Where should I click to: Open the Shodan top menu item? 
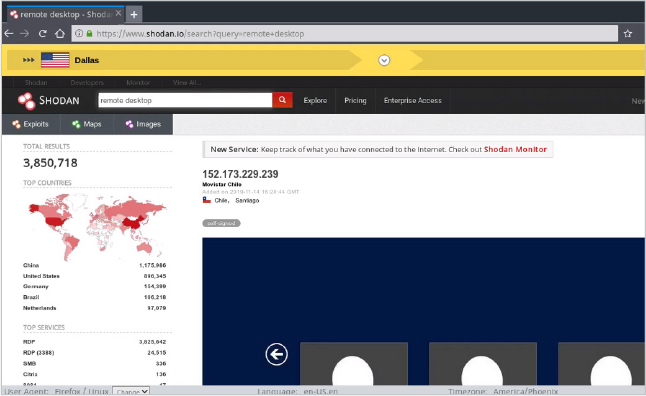pos(36,82)
